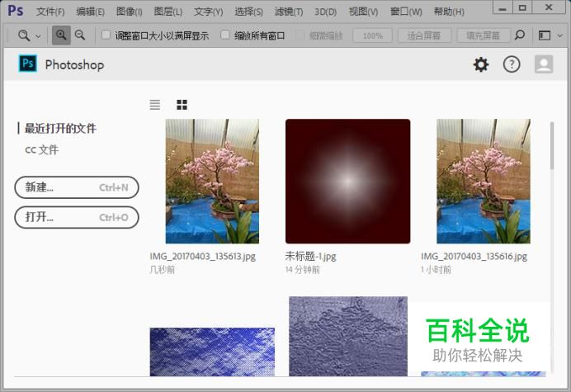Screen dimensions: 571x392
Task: Toggle the 细微缩放 checkbox
Action: pos(300,35)
